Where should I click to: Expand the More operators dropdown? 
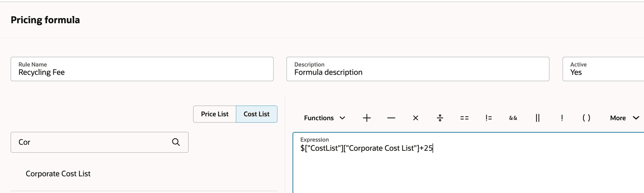pos(624,118)
